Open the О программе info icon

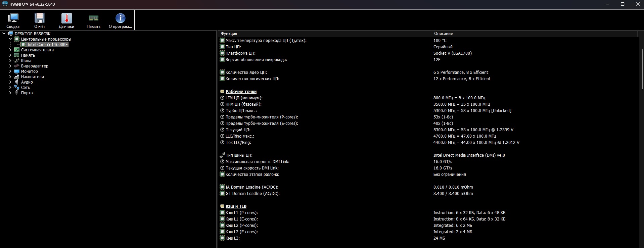[x=120, y=18]
